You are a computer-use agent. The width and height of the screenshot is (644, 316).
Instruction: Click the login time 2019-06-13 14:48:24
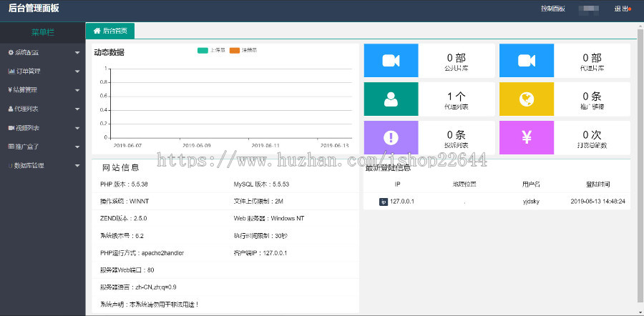point(598,202)
